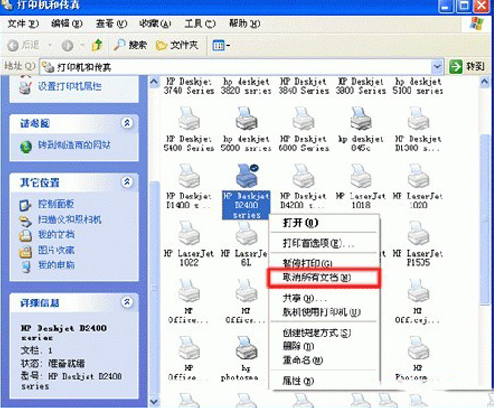Click the hp deskjet 5100 series label

point(418,86)
